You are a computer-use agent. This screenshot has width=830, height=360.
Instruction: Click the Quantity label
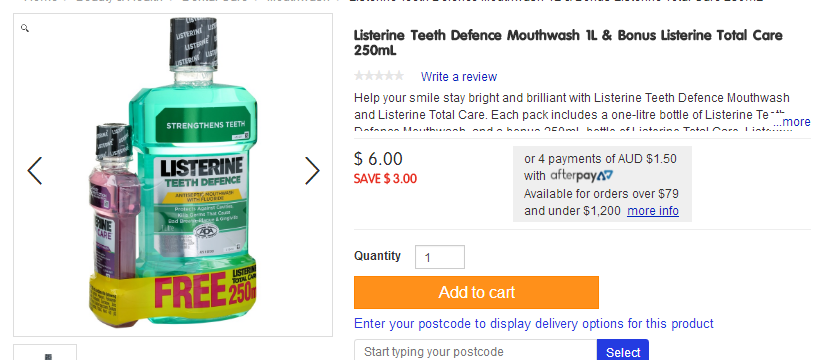coord(377,256)
